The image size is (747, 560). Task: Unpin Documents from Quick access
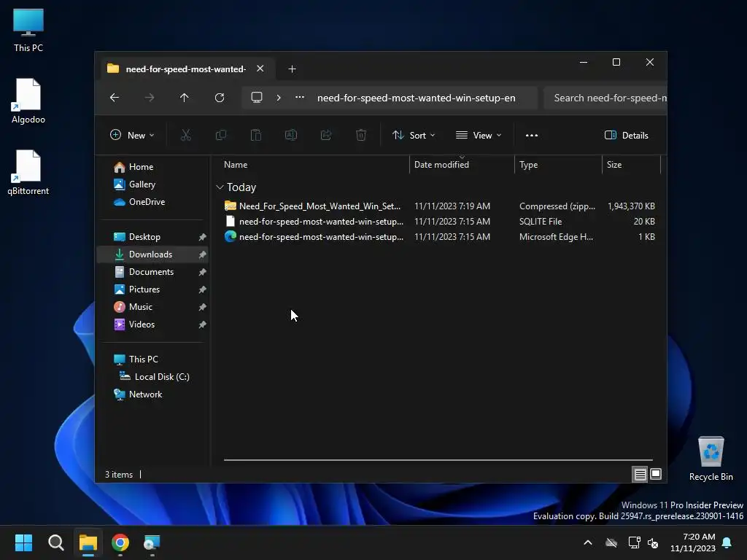(x=203, y=272)
